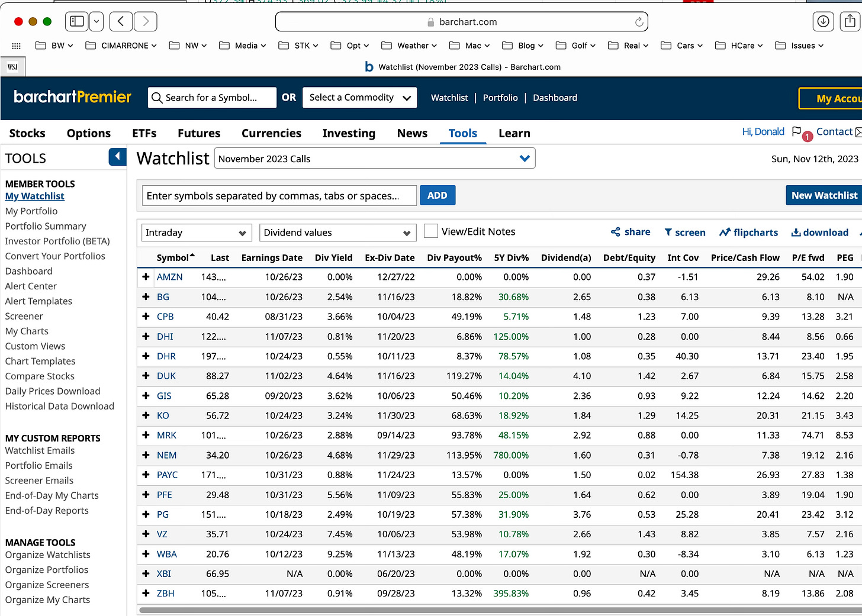This screenshot has height=616, width=862.
Task: Sort table by Div Yield column
Action: click(333, 257)
